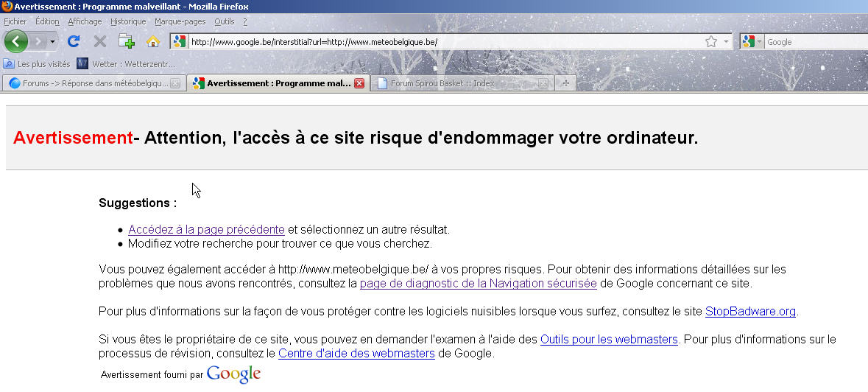Click the Google search box
868x392 pixels.
816,42
